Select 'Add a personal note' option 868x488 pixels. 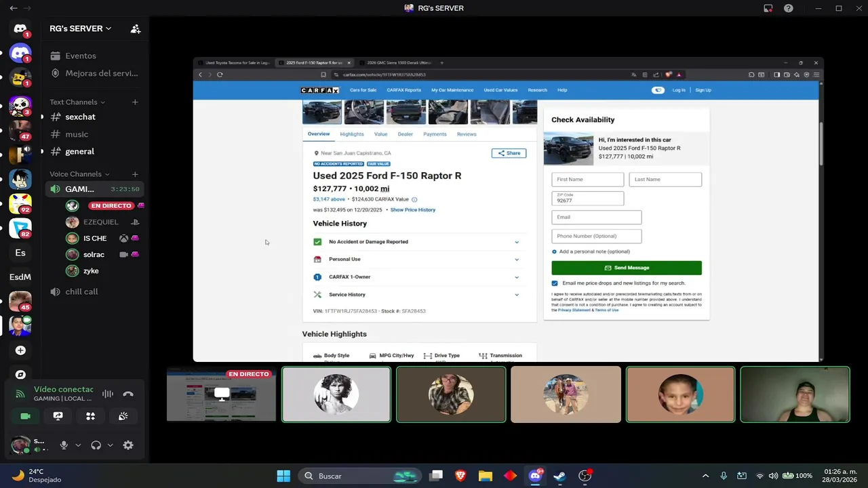591,251
